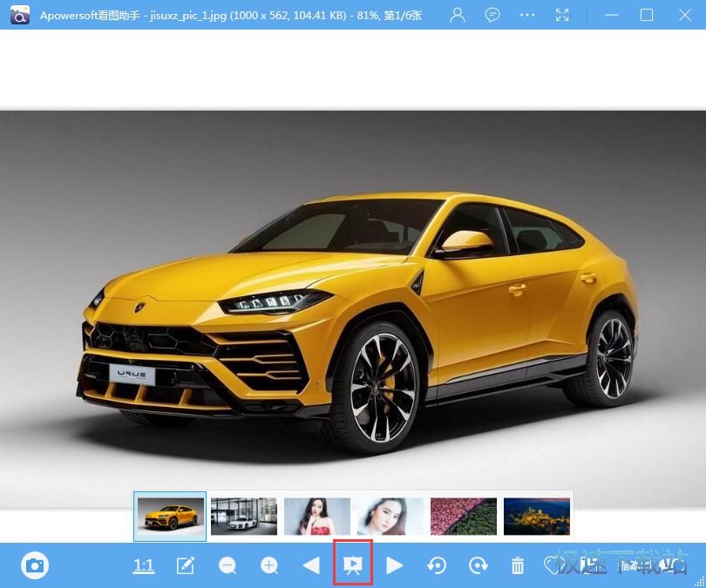The height and width of the screenshot is (588, 706).
Task: Zoom out with the minus magnifier
Action: click(x=227, y=565)
